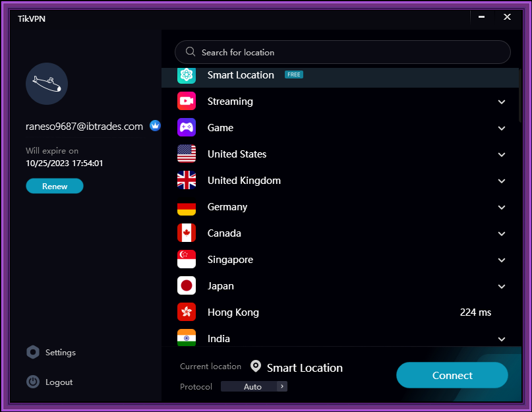
Task: Expand Singapore servers chevron
Action: click(502, 260)
